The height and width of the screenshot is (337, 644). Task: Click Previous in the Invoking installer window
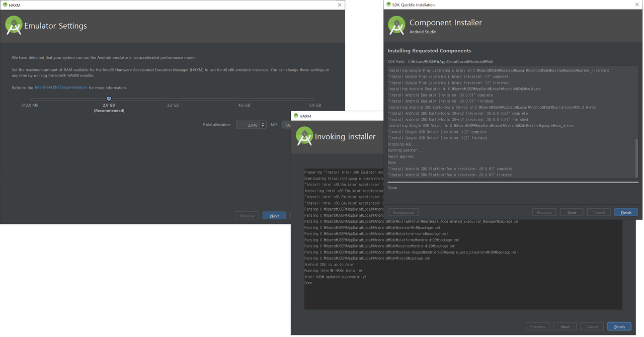[537, 326]
